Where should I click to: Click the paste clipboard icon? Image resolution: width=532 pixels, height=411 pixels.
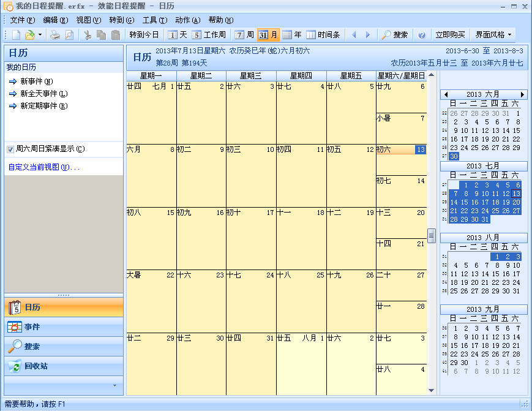pyautogui.click(x=116, y=35)
